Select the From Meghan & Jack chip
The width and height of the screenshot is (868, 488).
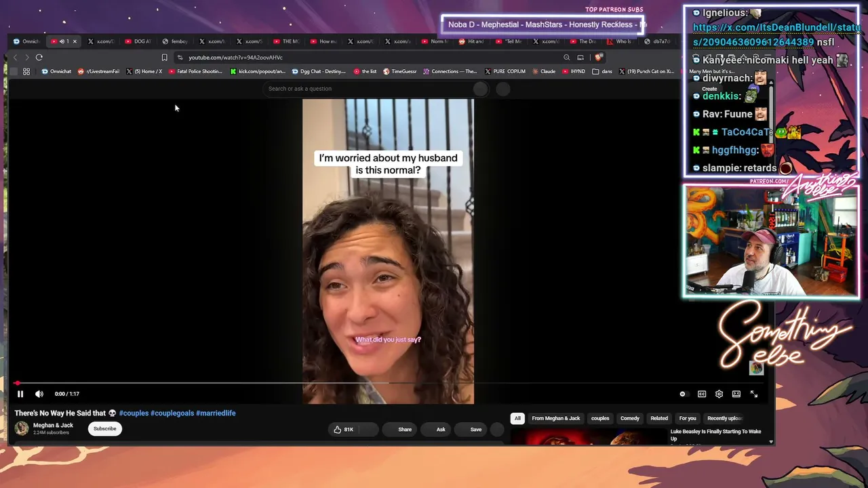pos(556,418)
